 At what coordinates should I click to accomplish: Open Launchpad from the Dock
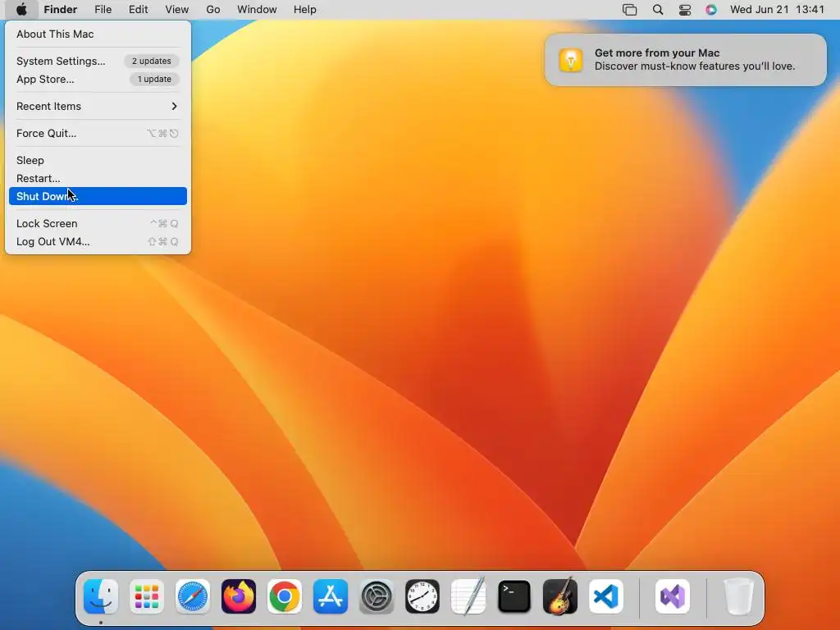[147, 596]
